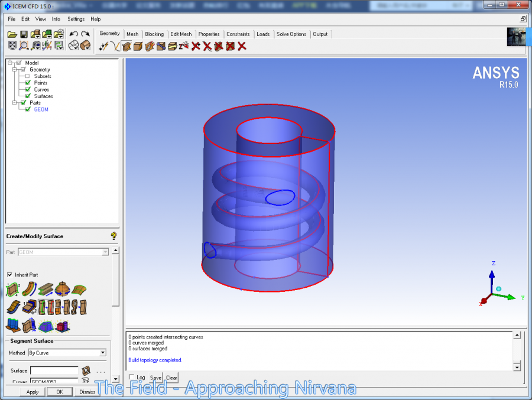
Task: Click the Fit Window icon
Action: tap(12, 45)
